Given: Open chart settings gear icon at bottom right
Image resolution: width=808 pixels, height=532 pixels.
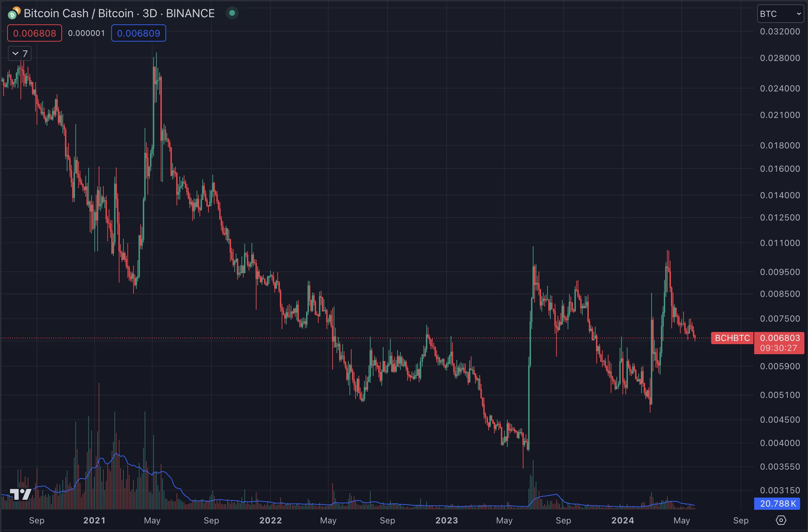Looking at the screenshot, I should click(781, 520).
